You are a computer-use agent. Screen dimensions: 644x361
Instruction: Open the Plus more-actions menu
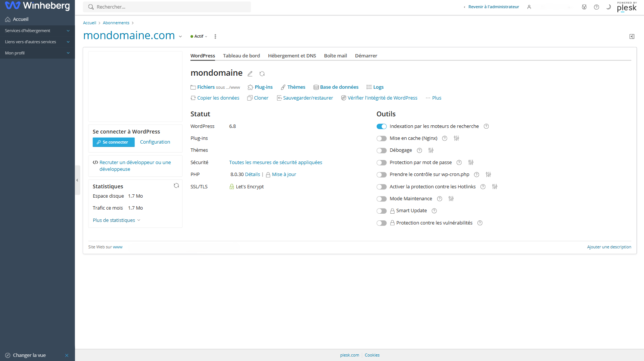click(433, 98)
